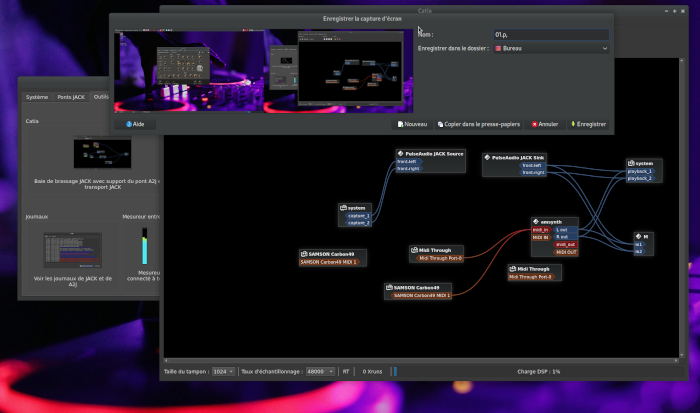The image size is (700, 413).
Task: Click the screenshot preview thumbnail
Action: pos(263,71)
